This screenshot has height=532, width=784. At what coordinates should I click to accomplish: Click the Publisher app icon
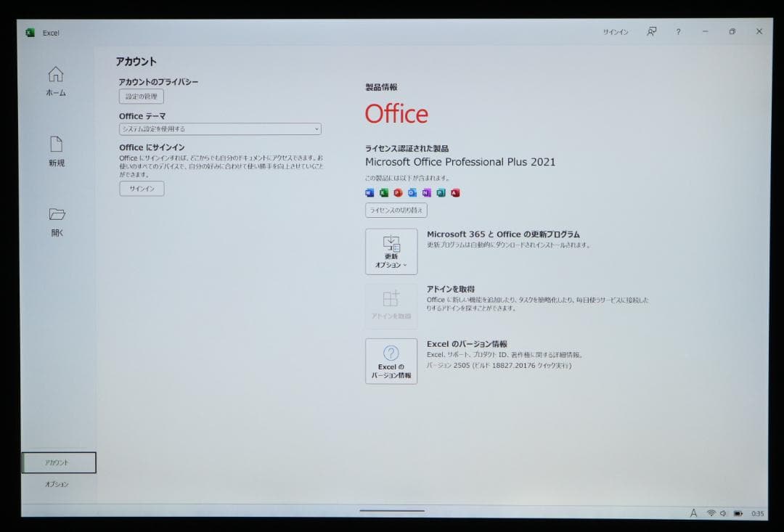tap(441, 192)
